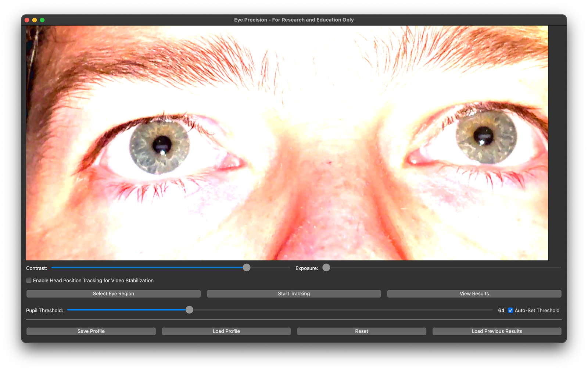Click the Eye Precision window title text
The width and height of the screenshot is (588, 371).
pos(294,20)
